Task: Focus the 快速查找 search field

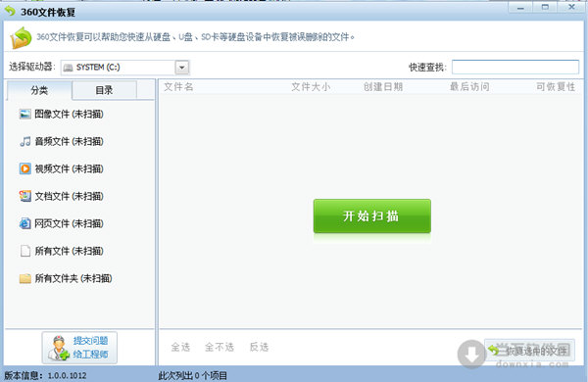Action: click(515, 68)
